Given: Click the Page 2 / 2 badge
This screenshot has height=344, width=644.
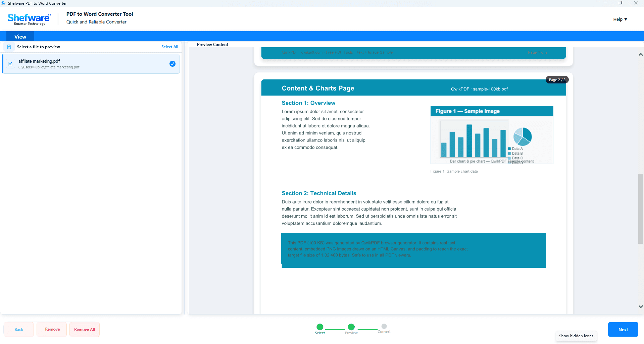Looking at the screenshot, I should [557, 80].
